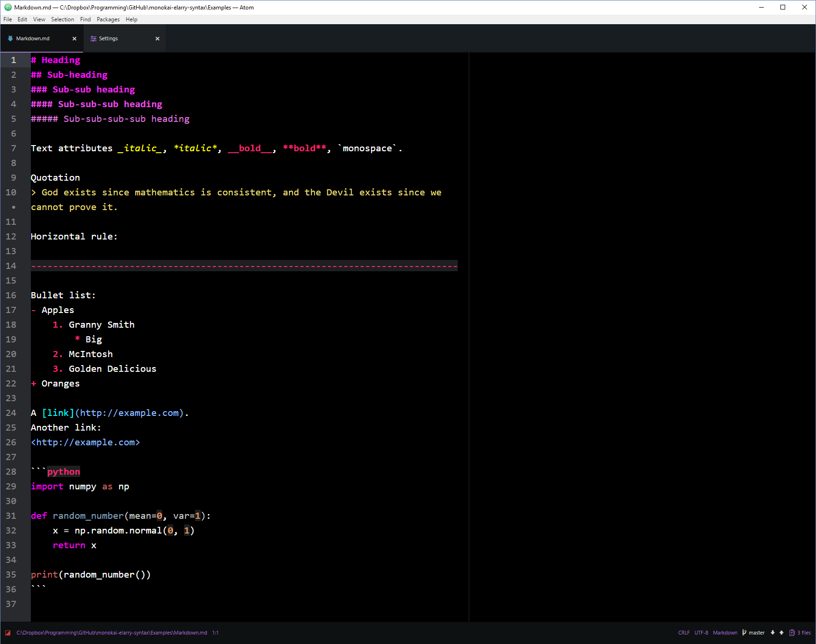Viewport: 816px width, 644px height.
Task: Click line number 28 in the gutter
Action: (11, 471)
